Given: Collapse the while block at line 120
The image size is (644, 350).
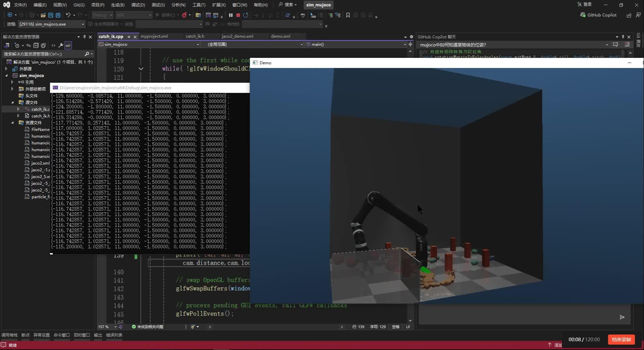Looking at the screenshot, I should [141, 69].
